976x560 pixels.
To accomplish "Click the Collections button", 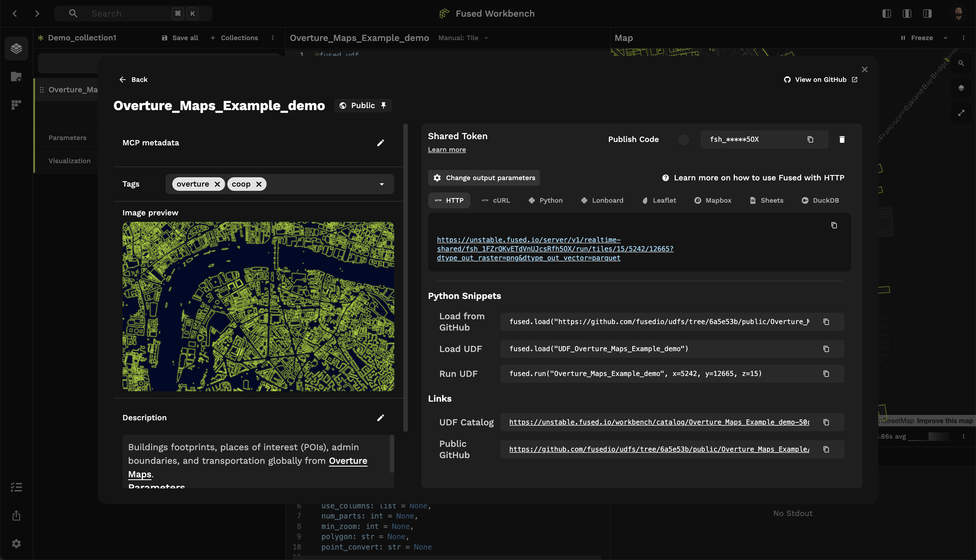I will pos(234,38).
